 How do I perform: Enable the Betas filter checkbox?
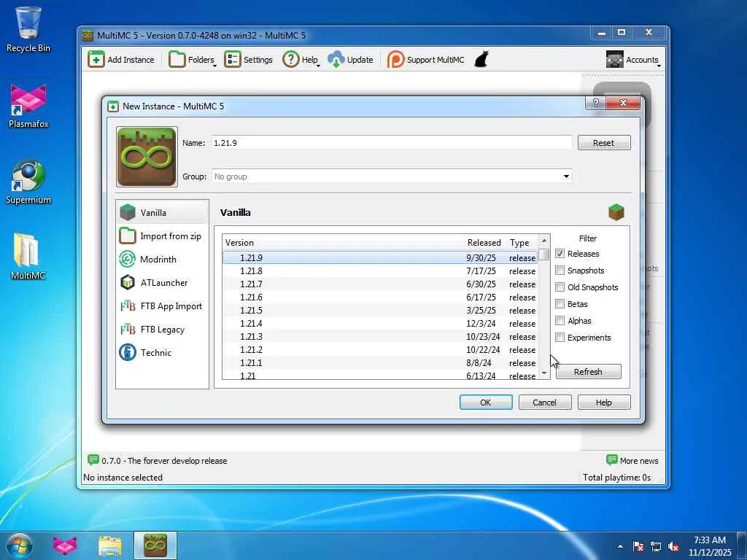[x=560, y=304]
